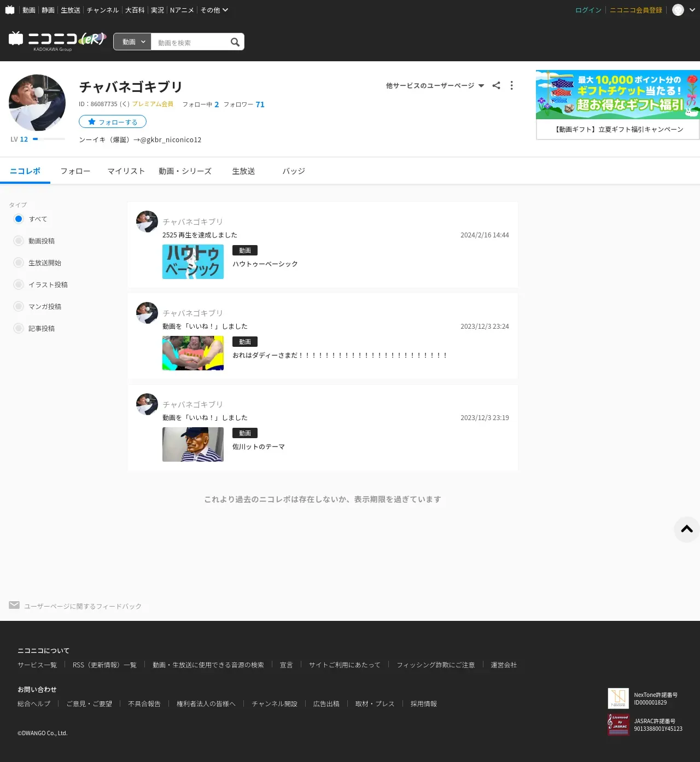Click the 2024/2/16 14:44 timestamp
The width and height of the screenshot is (700, 762).
[x=485, y=235]
